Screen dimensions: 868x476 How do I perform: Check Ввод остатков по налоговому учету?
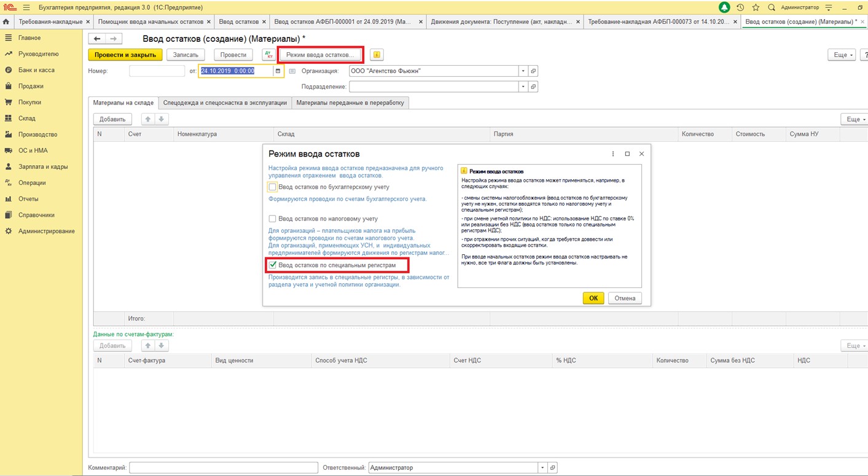272,219
